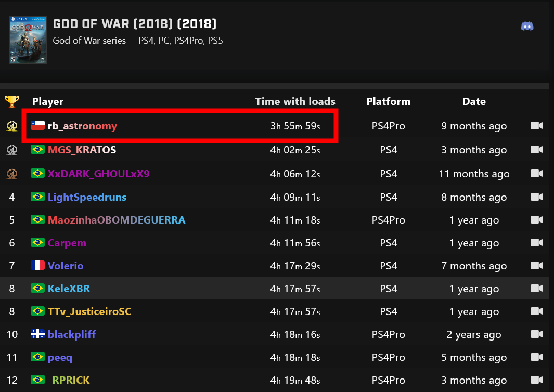Open the 4h 02m 25s run time
Image resolution: width=554 pixels, height=392 pixels.
295,150
